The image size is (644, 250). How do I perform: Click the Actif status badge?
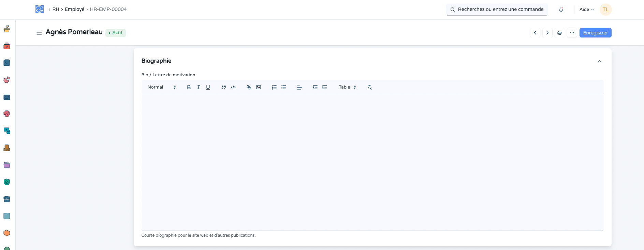point(116,33)
